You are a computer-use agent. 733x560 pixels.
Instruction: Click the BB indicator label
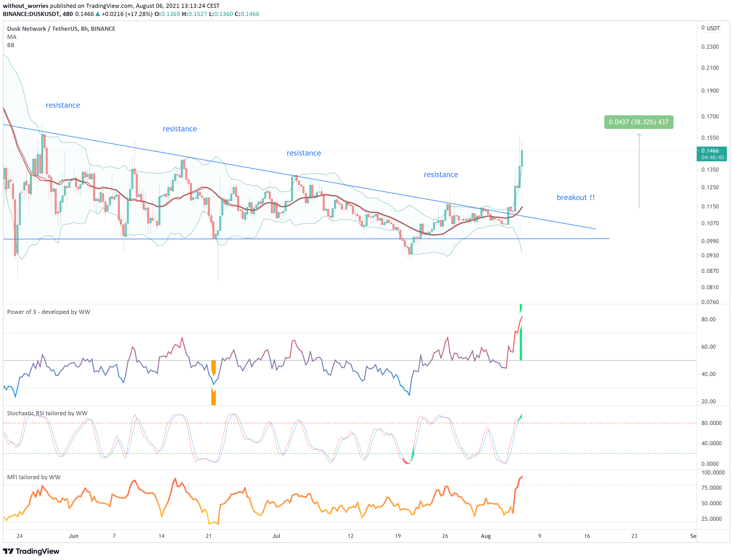(11, 45)
